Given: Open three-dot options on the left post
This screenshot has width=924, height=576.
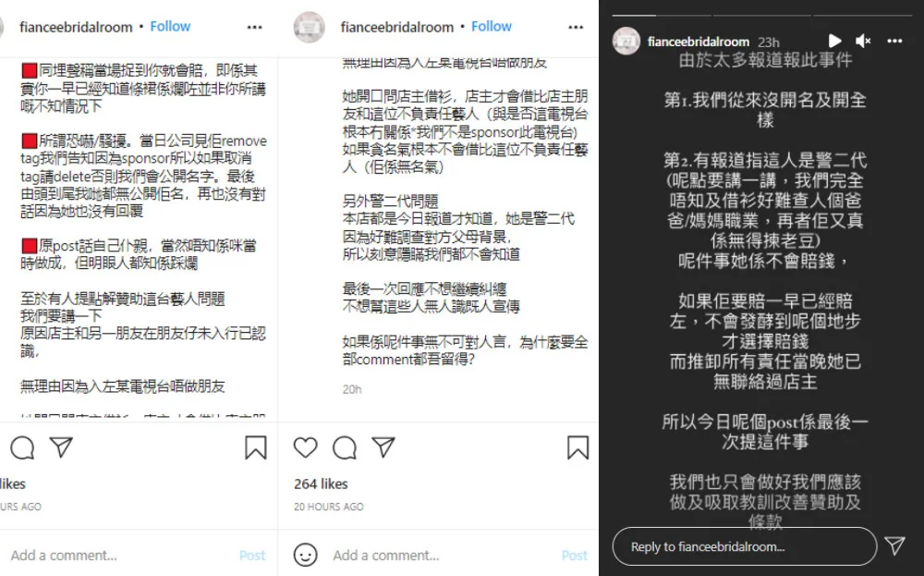Looking at the screenshot, I should coord(255,27).
